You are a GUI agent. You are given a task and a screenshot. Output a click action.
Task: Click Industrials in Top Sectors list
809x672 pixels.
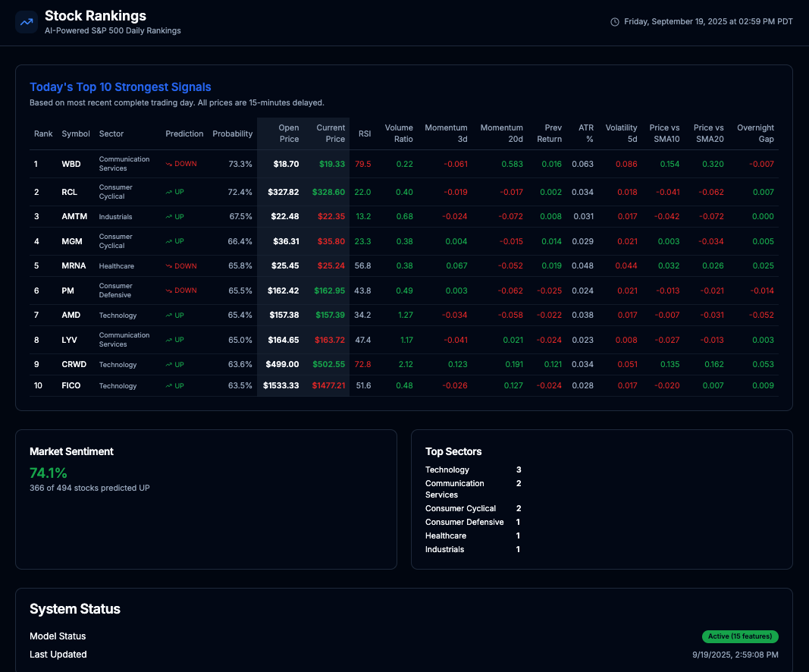pos(444,550)
